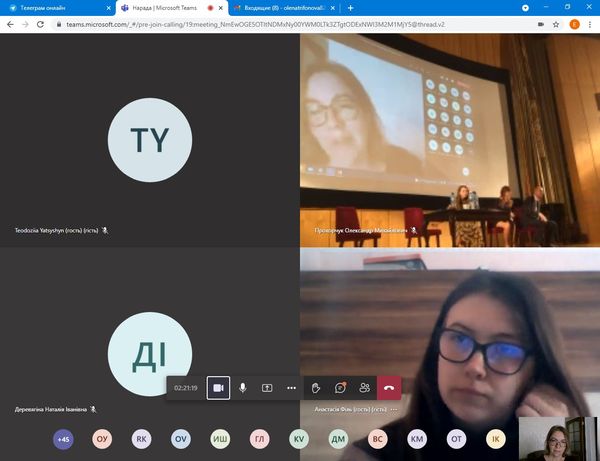Mute the microphone in call toolbar
Image resolution: width=600 pixels, height=461 pixels.
click(x=243, y=388)
